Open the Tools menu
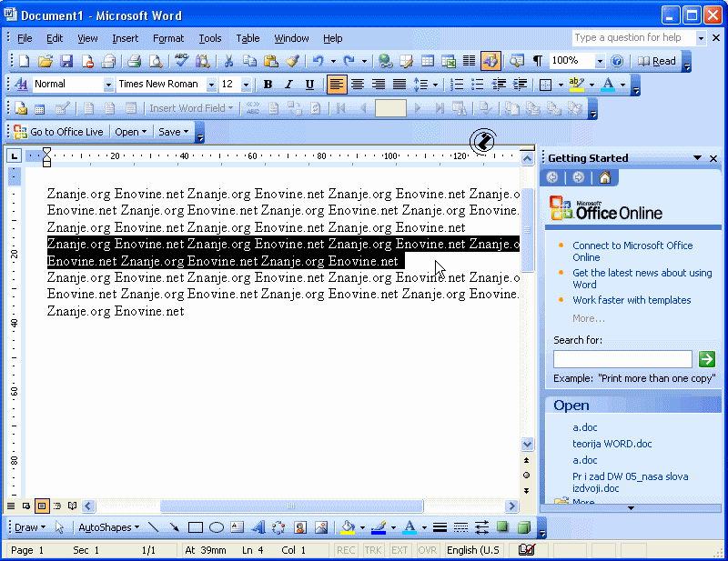Image resolution: width=728 pixels, height=561 pixels. click(210, 38)
